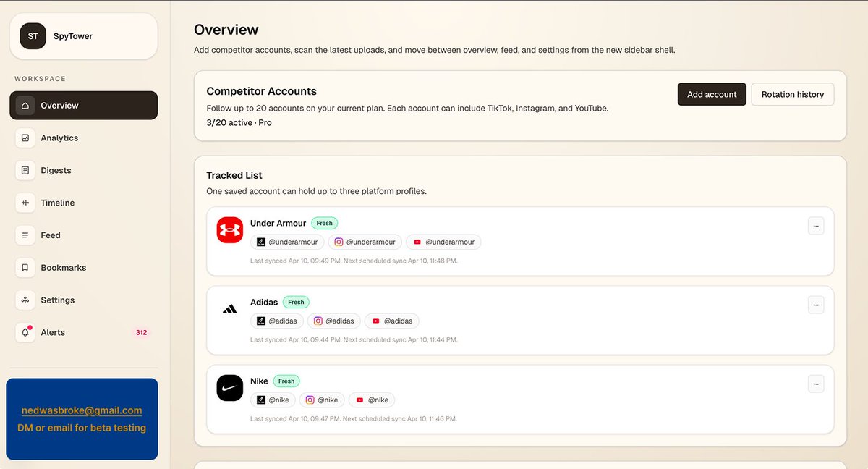This screenshot has height=469, width=868.
Task: Click the 312 alerts count badge
Action: 141,333
